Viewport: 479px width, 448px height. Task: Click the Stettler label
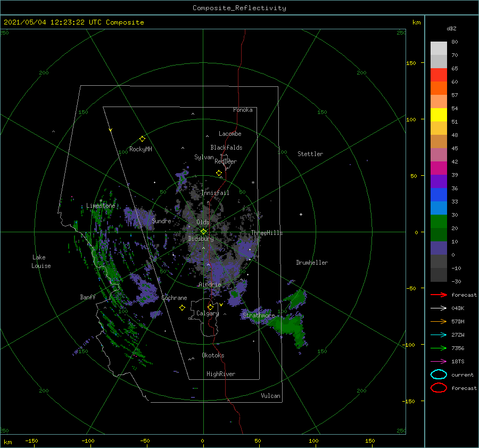point(310,154)
